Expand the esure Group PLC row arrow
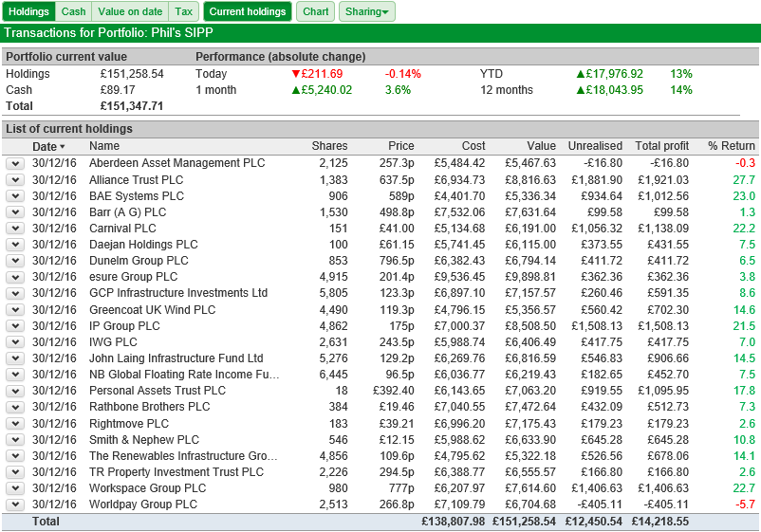761x532 pixels. click(x=15, y=278)
